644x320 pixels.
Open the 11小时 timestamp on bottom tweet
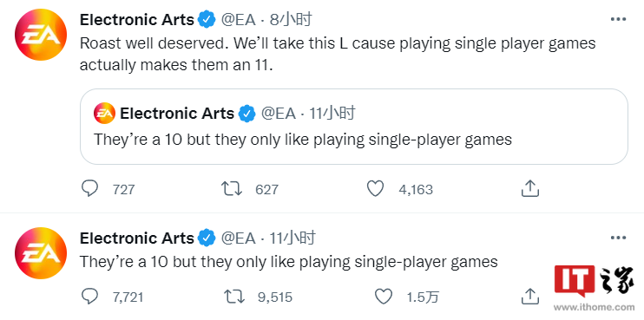click(292, 238)
